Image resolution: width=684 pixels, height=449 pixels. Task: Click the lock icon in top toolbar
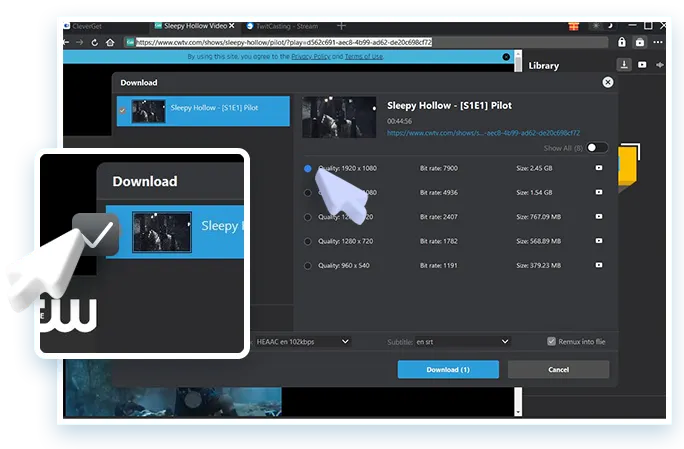tap(622, 42)
